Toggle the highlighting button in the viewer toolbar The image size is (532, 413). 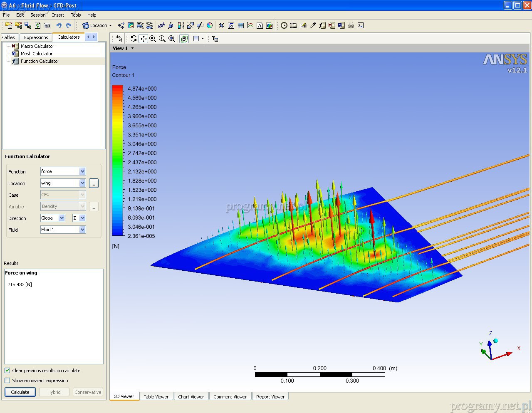click(x=184, y=39)
